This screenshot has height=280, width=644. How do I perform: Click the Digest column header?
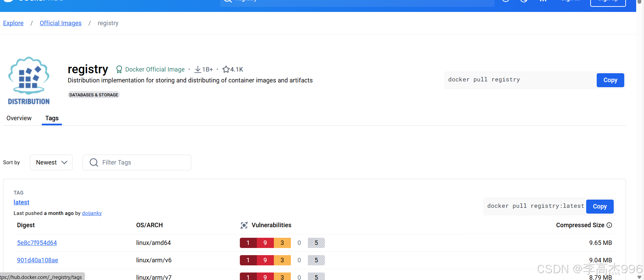click(x=26, y=225)
